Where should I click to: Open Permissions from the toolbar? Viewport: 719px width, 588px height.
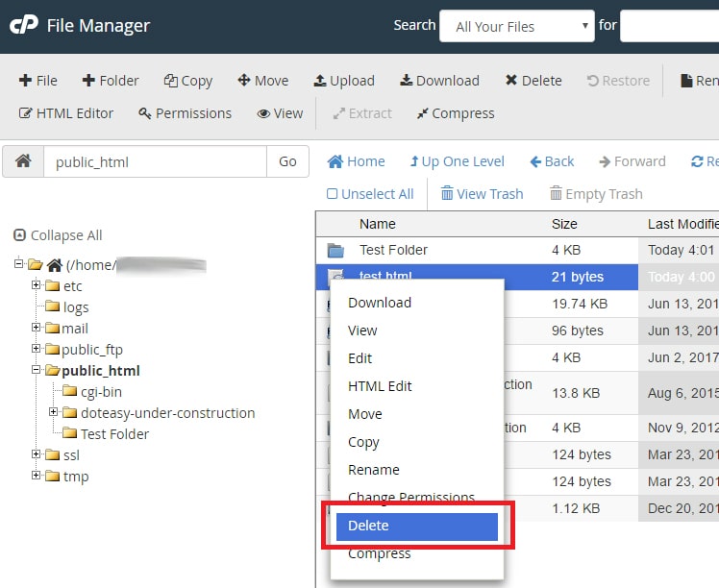pyautogui.click(x=186, y=113)
